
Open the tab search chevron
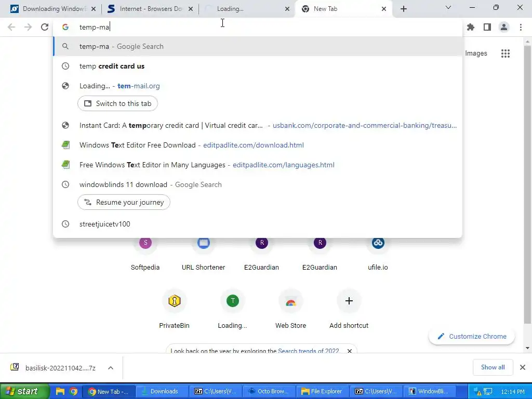[x=448, y=7]
